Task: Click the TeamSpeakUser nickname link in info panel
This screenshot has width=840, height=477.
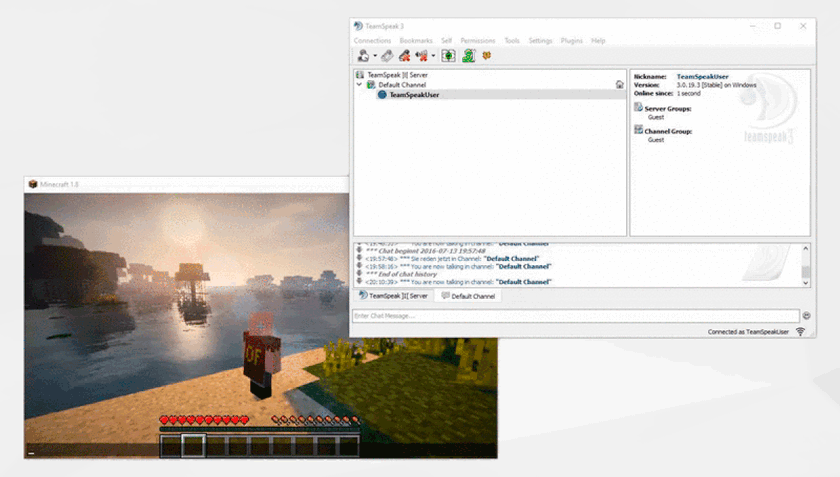Action: click(702, 77)
